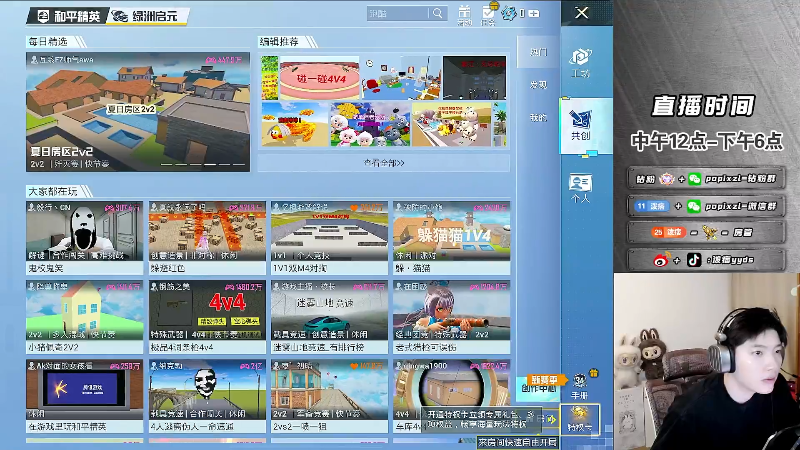Open the 碰一碰4V4 recommended map
The height and width of the screenshot is (450, 800).
tap(320, 78)
